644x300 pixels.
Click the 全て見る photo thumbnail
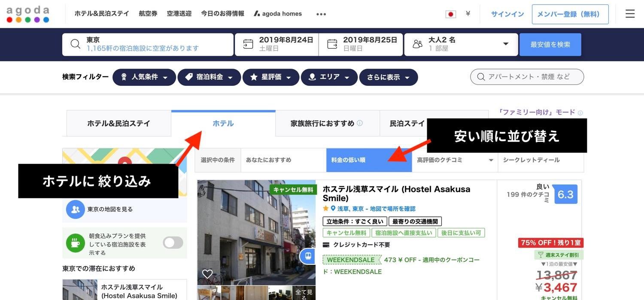(x=304, y=293)
